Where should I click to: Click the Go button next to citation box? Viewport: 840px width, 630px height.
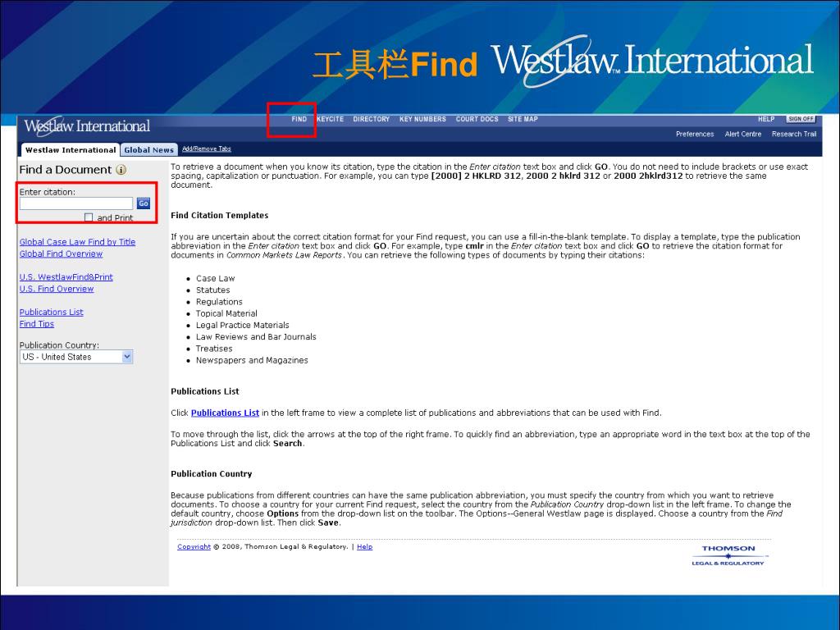143,203
